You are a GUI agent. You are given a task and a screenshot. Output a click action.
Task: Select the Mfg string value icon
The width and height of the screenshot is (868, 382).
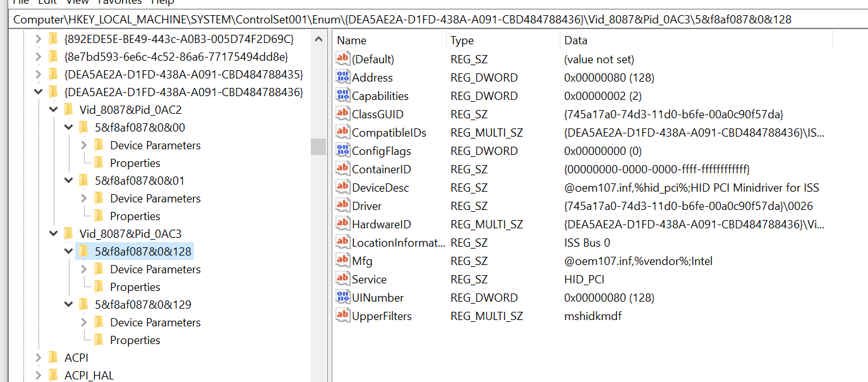343,261
